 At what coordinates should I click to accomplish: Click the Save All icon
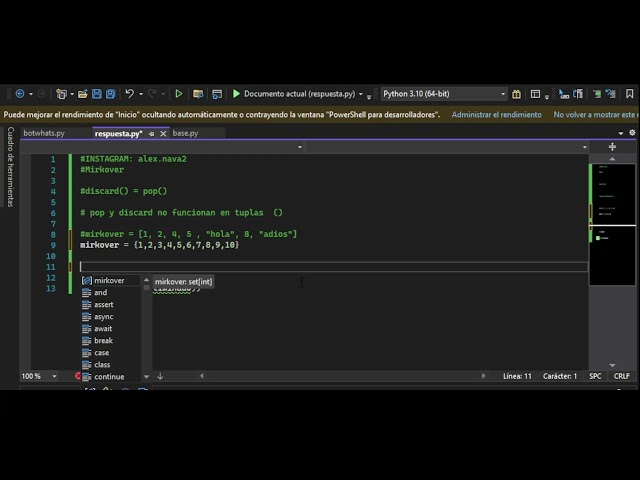[x=111, y=94]
